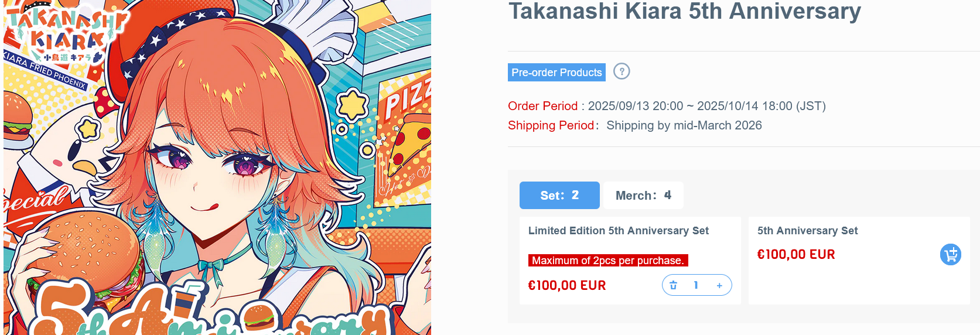Open Limited Edition 5th Anniversary Set title
Screen dimensions: 980x335
click(x=619, y=231)
